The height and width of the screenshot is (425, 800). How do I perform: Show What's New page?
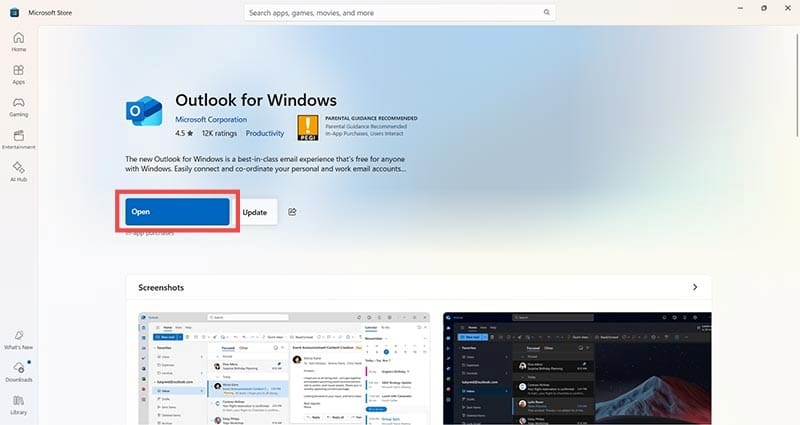pyautogui.click(x=18, y=340)
